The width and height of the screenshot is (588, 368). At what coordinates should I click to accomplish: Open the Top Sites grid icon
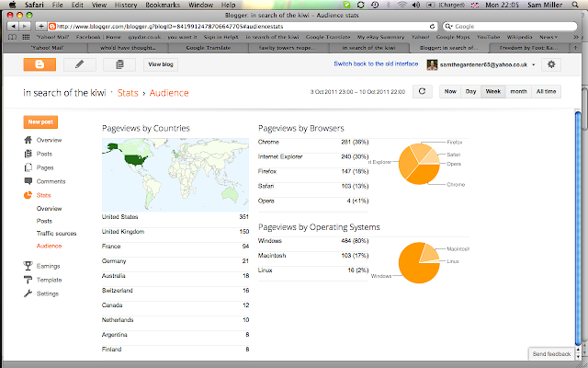pos(26,37)
